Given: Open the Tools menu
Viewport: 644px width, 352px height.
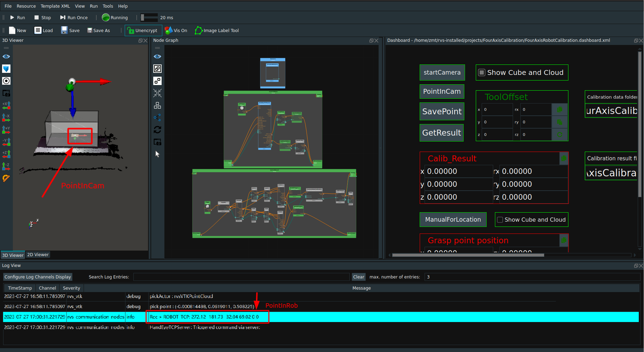Looking at the screenshot, I should coord(108,6).
